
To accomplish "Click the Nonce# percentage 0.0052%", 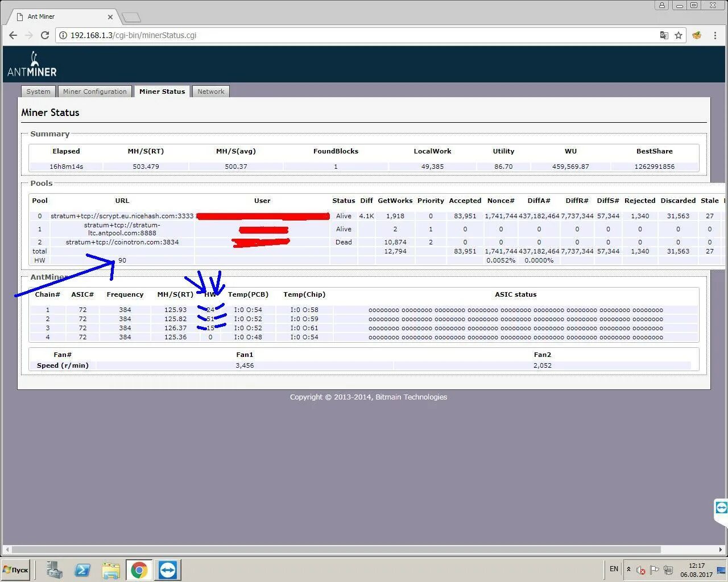I will (x=500, y=260).
